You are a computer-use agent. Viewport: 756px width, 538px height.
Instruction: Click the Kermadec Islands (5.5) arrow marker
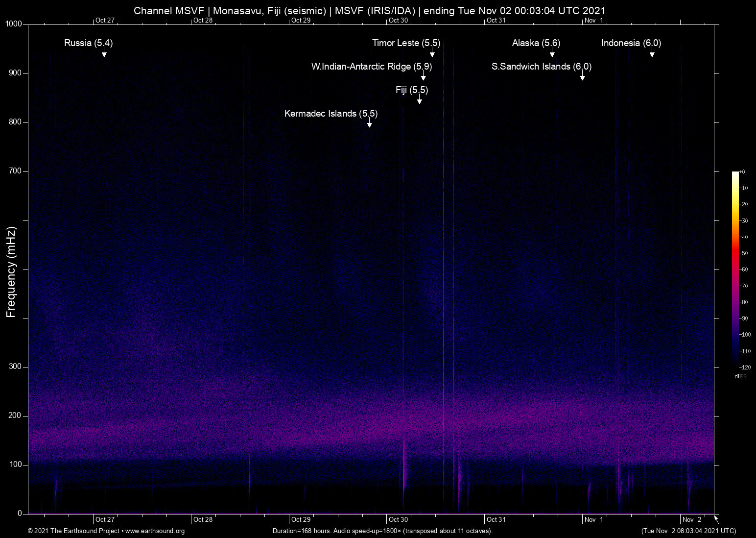tap(370, 122)
